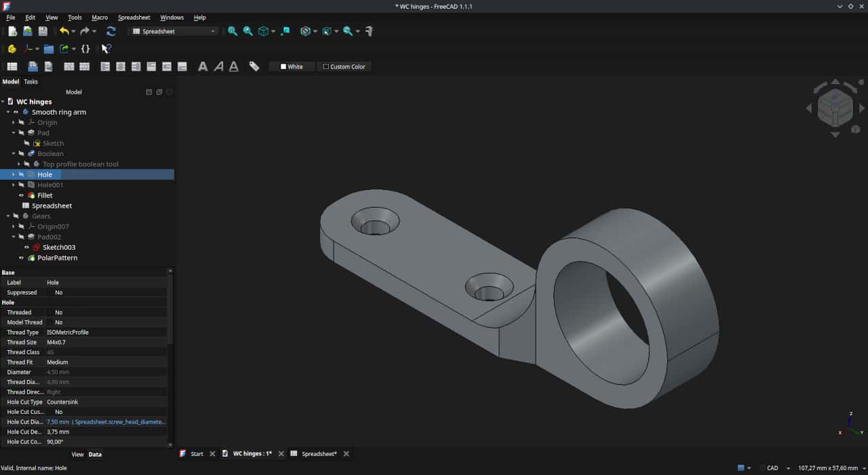Expand the Hole001 tree item
The height and width of the screenshot is (475, 868).
click(x=14, y=185)
